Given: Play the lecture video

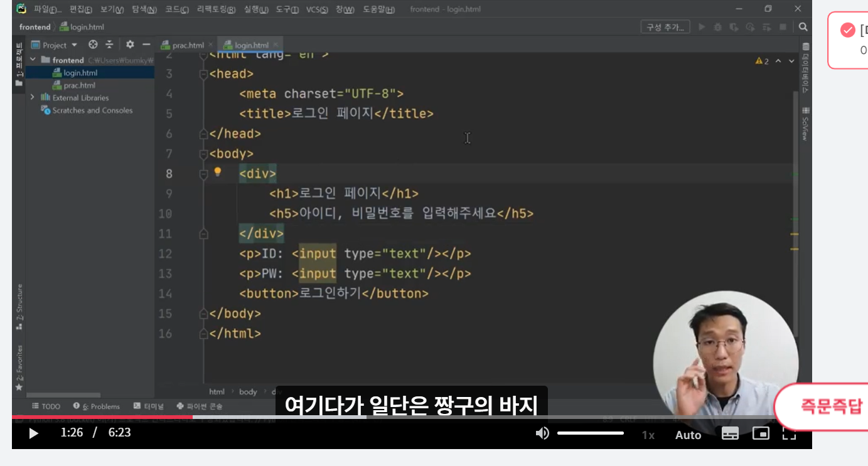Looking at the screenshot, I should pyautogui.click(x=33, y=433).
